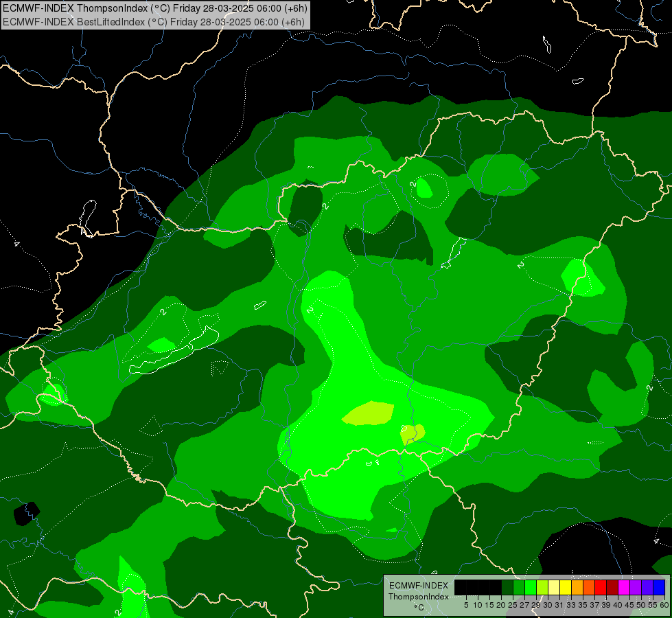Select the bright red 37–39 legend swatch
Screen dimensions: 672x618
click(601, 587)
